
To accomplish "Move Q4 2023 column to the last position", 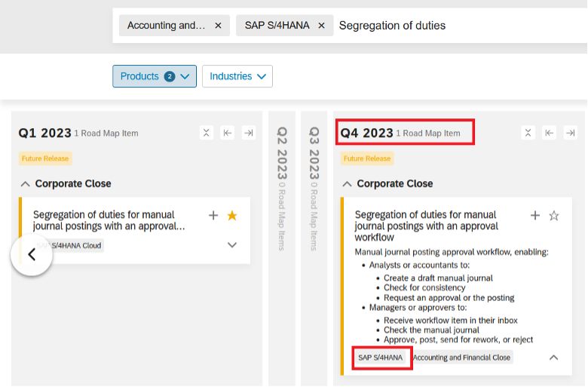I will (571, 133).
